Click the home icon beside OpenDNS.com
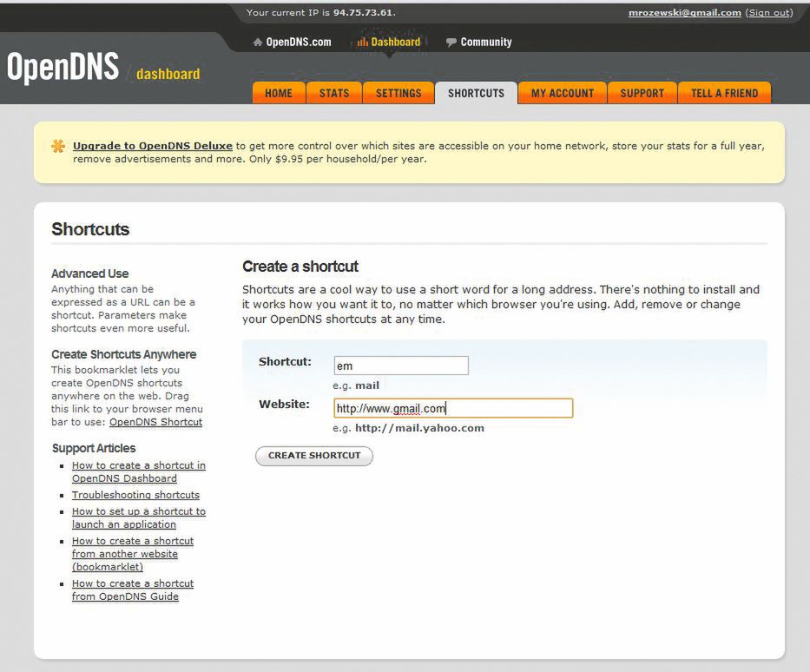The height and width of the screenshot is (672, 810). [x=258, y=43]
